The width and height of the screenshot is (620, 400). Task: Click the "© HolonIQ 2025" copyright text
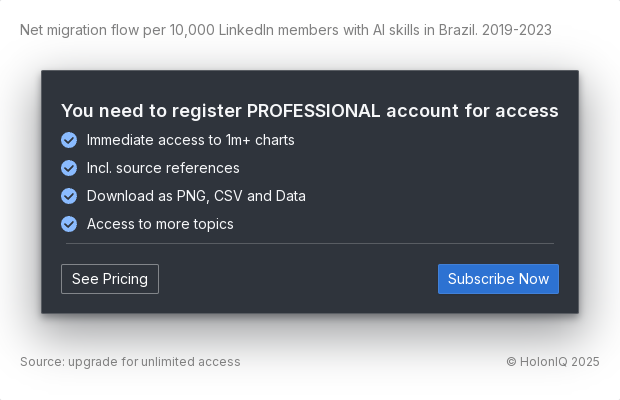click(x=552, y=361)
